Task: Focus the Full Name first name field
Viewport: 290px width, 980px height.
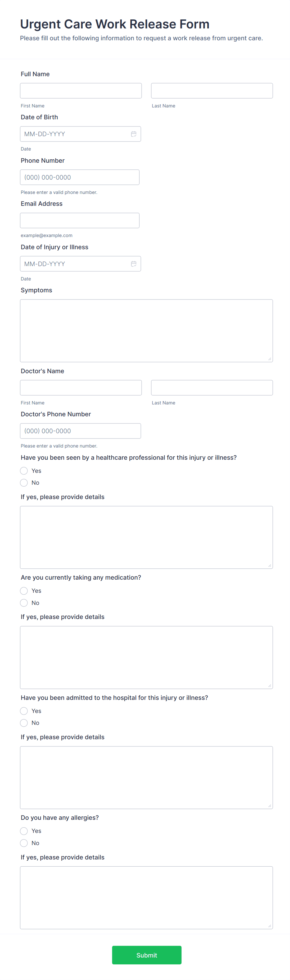Action: pos(80,91)
